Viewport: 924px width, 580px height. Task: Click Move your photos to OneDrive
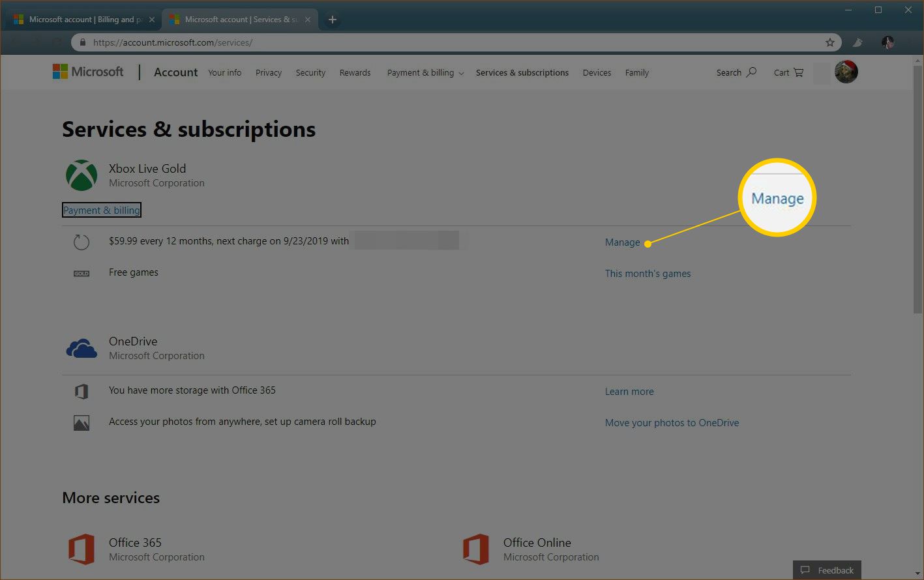(x=672, y=423)
